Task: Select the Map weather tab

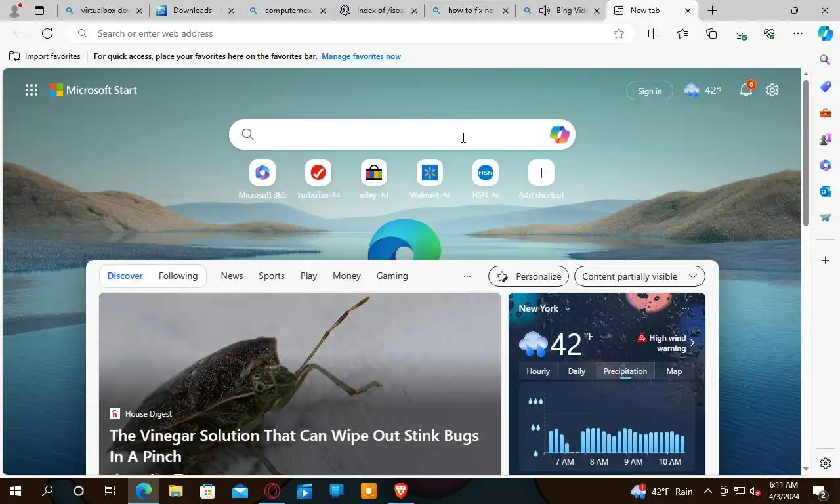Action: (674, 371)
